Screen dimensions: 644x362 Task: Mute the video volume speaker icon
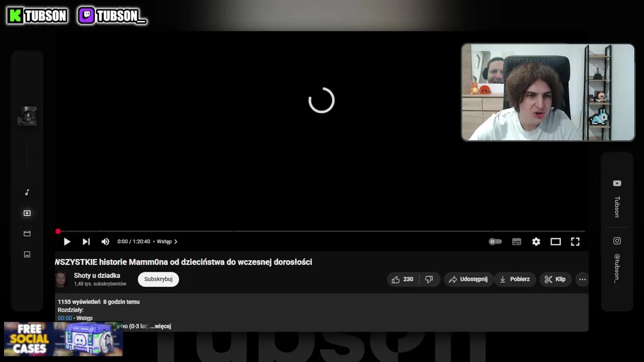click(105, 242)
